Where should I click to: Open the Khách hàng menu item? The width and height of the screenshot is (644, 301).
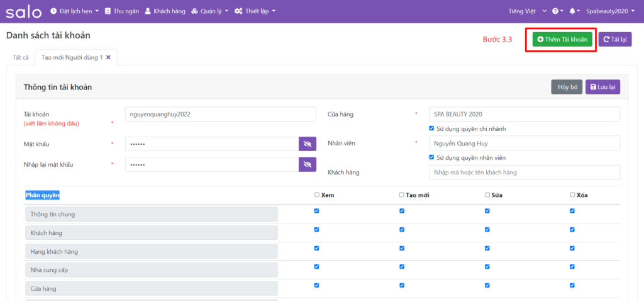coord(165,11)
